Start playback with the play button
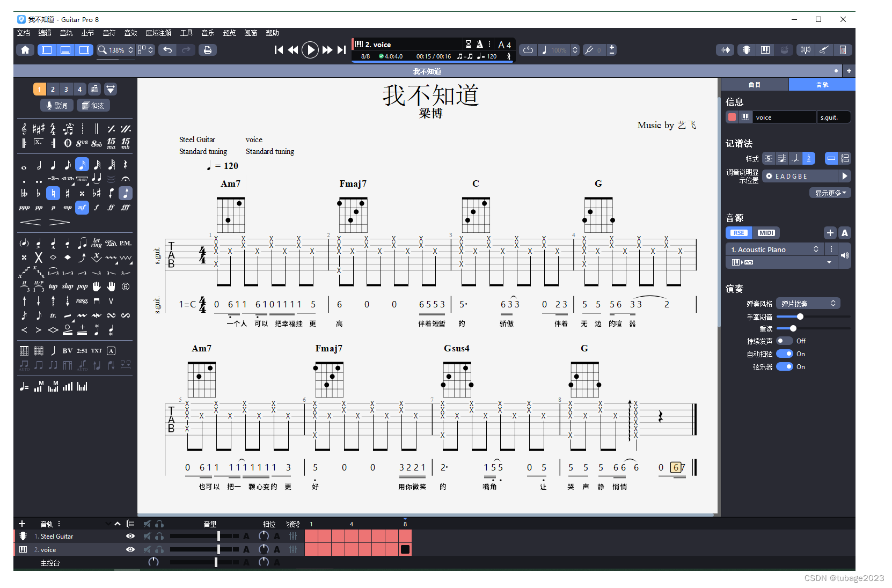Screen dimensions: 892x588 pyautogui.click(x=310, y=50)
